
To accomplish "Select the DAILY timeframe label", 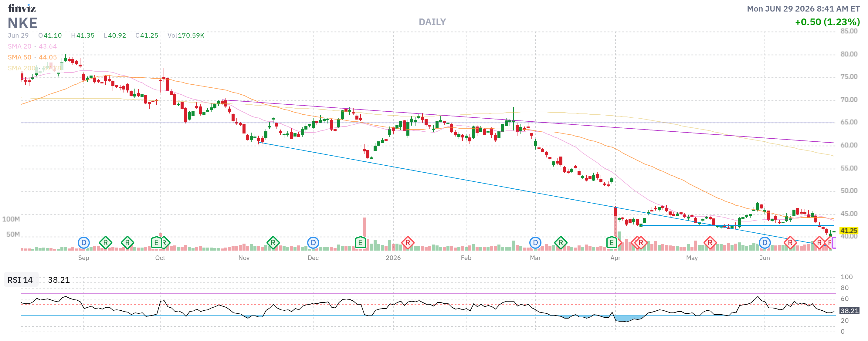I will click(432, 22).
